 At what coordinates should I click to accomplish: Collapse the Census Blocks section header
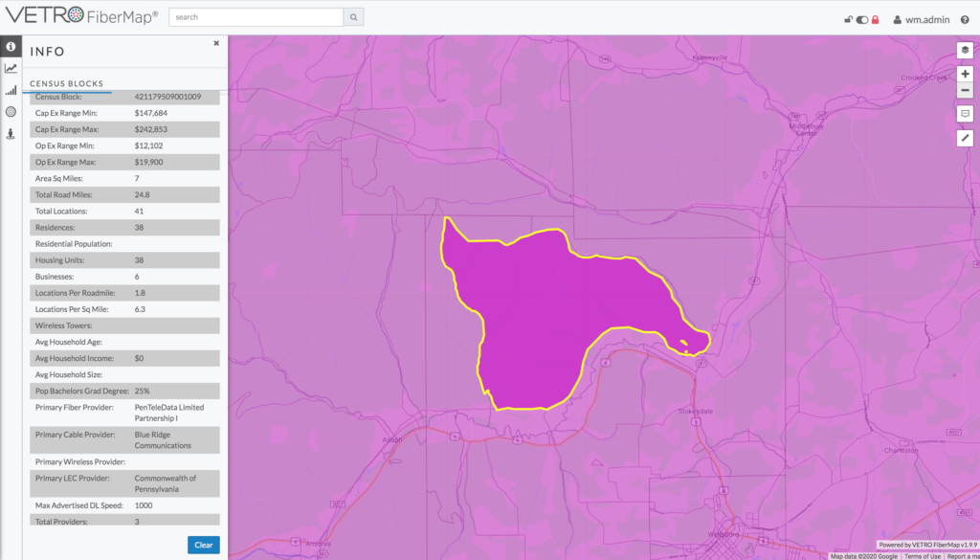click(67, 83)
